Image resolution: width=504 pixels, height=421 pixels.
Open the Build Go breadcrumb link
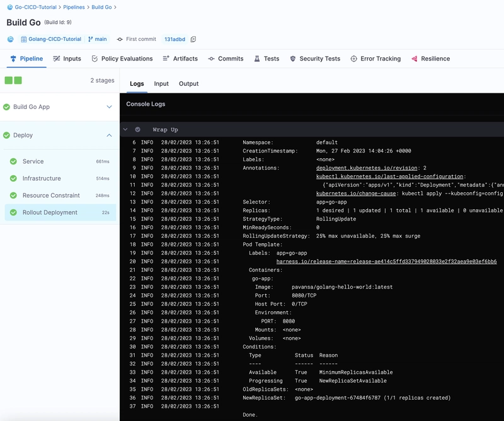point(101,7)
